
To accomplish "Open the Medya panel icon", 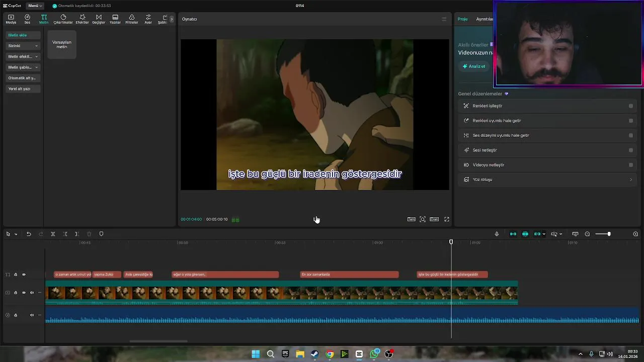I will coord(11,19).
